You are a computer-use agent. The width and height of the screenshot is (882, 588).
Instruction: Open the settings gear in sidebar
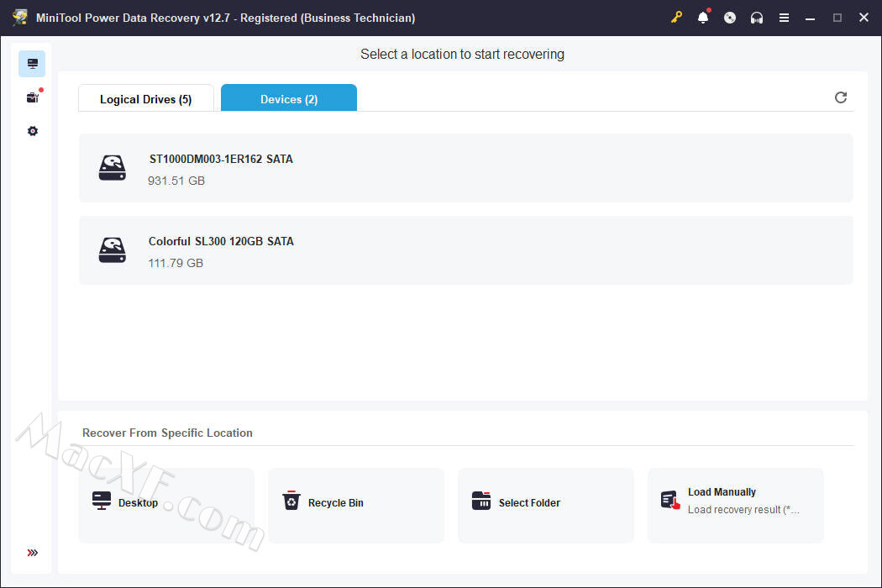[32, 131]
